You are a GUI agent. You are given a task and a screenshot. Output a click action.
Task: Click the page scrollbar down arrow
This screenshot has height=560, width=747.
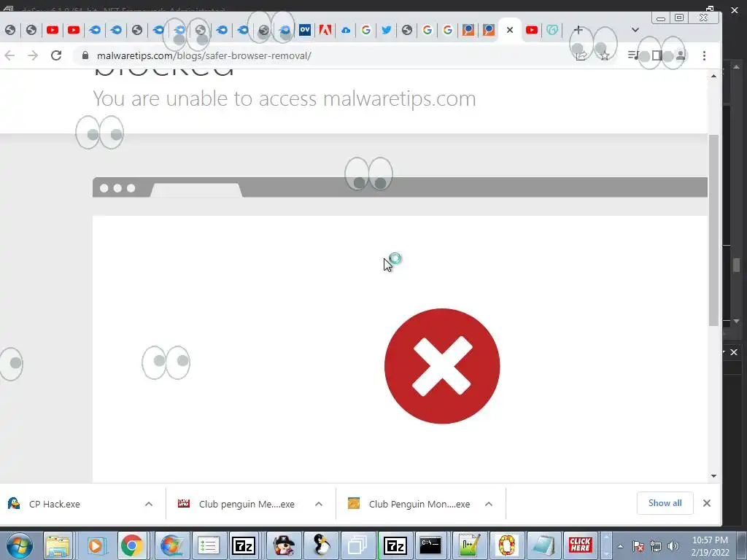[713, 475]
